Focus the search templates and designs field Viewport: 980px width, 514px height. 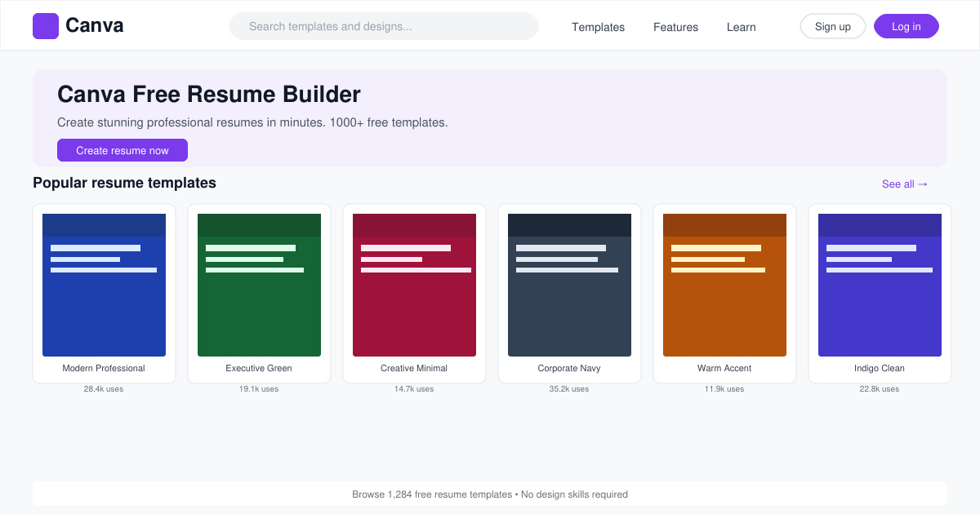[x=384, y=26]
